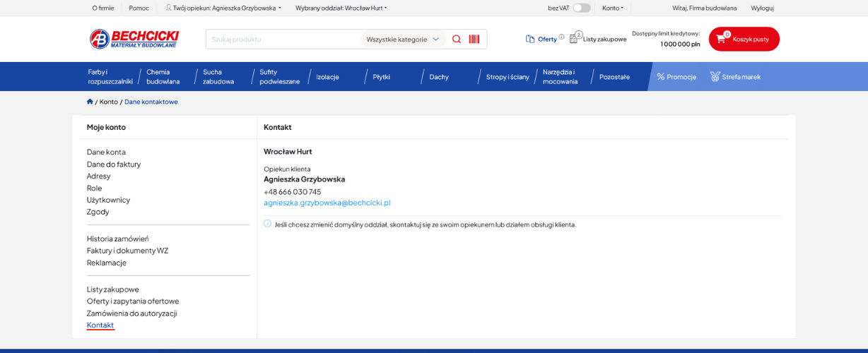Click the Koszyk pusty cart button
Viewport: 868px width, 353px height.
click(744, 39)
